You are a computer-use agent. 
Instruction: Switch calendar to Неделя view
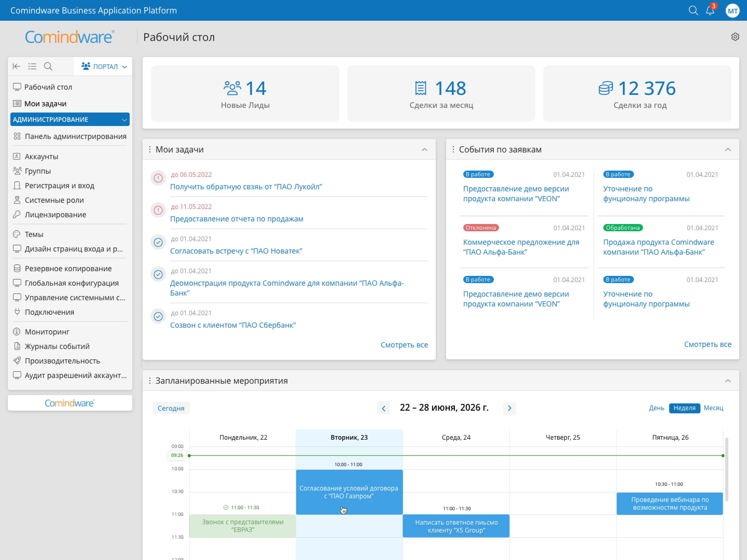click(x=684, y=408)
